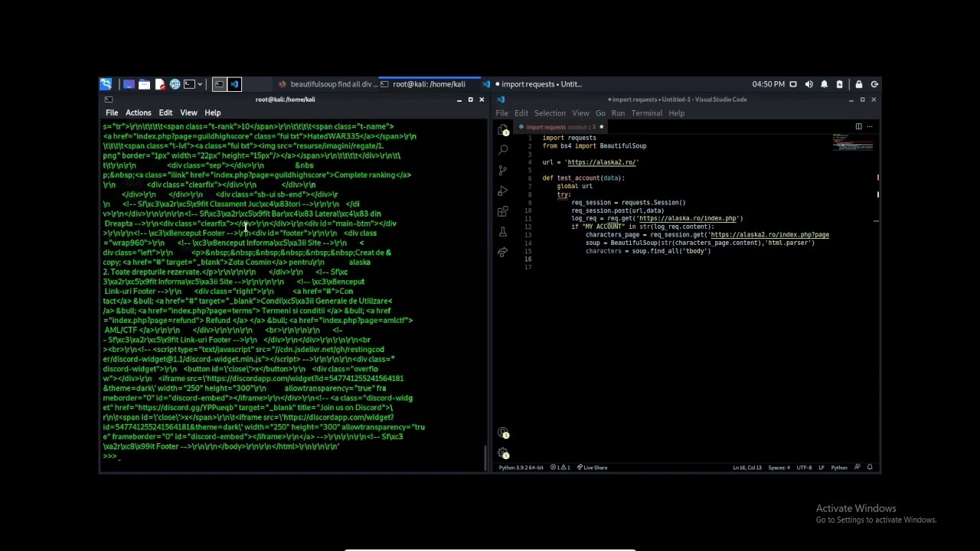
Task: Switch to import requests VS Code taskbar item
Action: [x=534, y=84]
